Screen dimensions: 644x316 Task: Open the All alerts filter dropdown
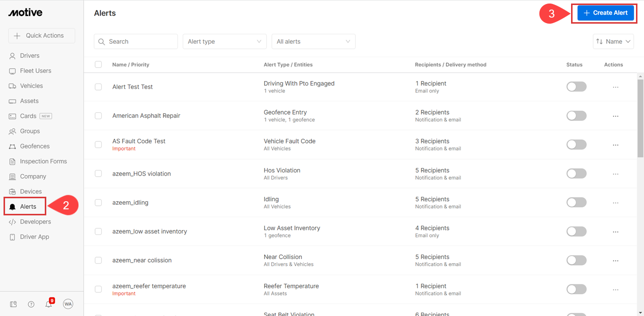pyautogui.click(x=313, y=42)
